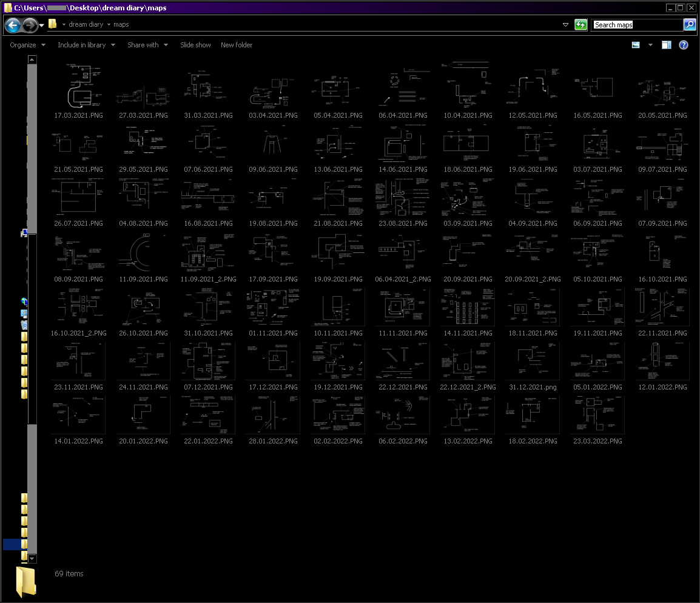Select file 22.11.2021.PNG
700x603 pixels.
point(662,312)
